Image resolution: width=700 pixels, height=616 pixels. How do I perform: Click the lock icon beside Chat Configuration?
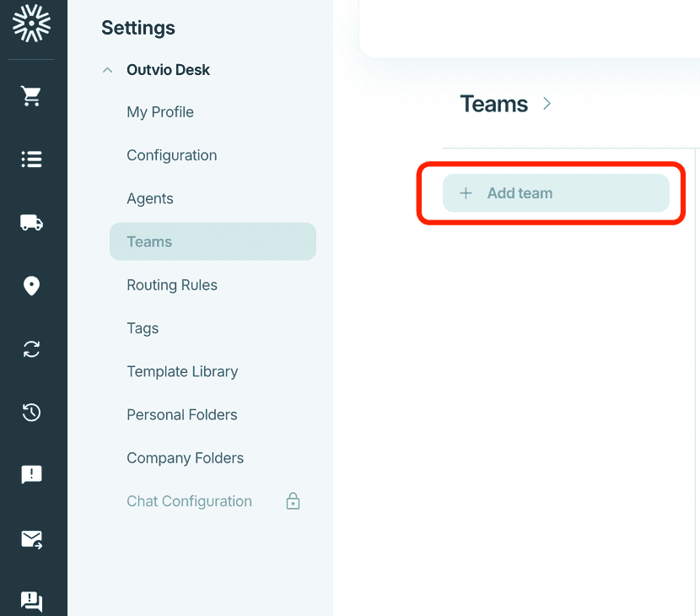tap(293, 501)
